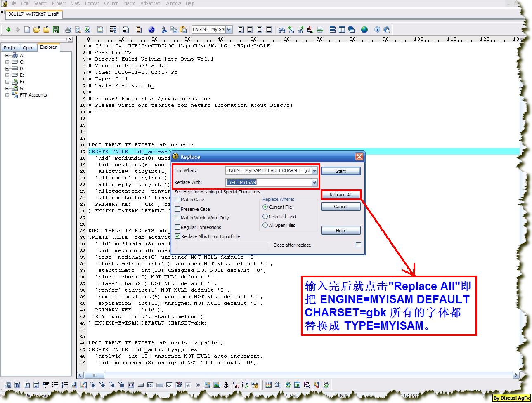Open the Macro menu
This screenshot has height=403, width=532.
[130, 3]
